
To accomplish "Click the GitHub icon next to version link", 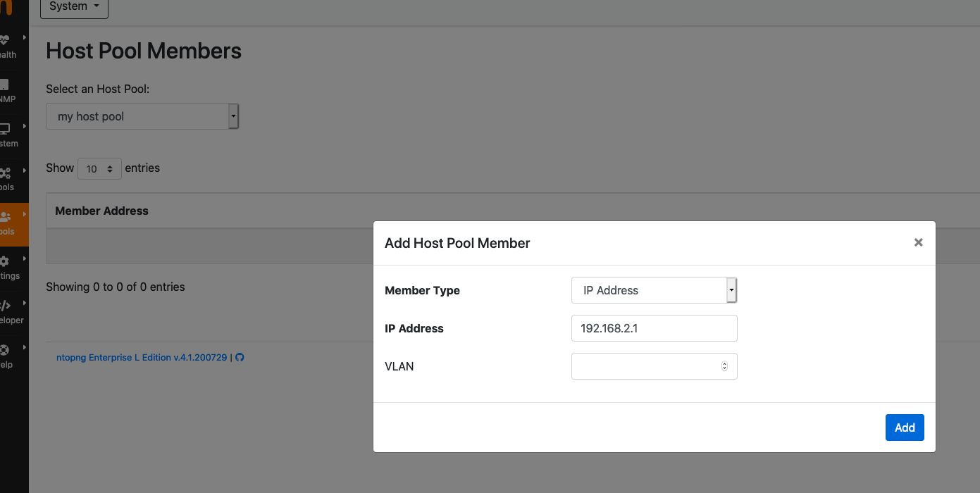I will click(240, 357).
